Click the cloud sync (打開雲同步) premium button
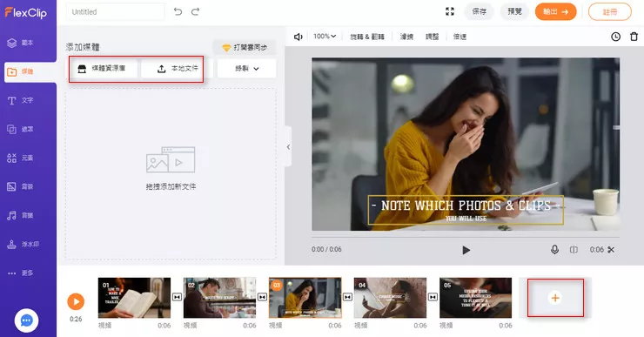Image resolution: width=644 pixels, height=337 pixels. pyautogui.click(x=245, y=48)
